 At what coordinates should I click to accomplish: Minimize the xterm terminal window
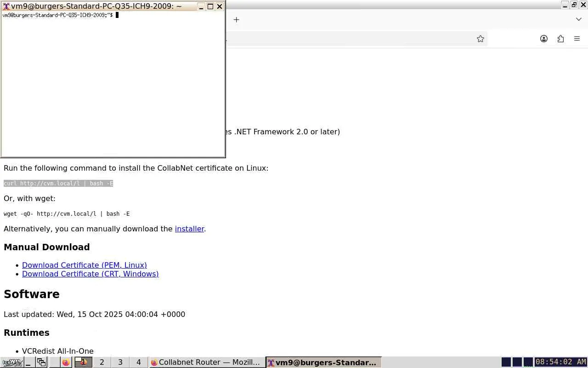[x=201, y=6]
